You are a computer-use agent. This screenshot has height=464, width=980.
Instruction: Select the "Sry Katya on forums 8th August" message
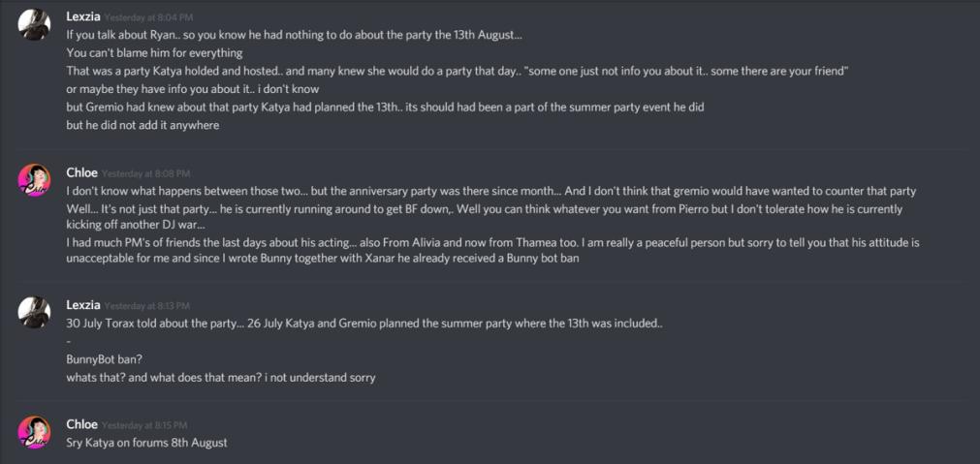click(147, 444)
